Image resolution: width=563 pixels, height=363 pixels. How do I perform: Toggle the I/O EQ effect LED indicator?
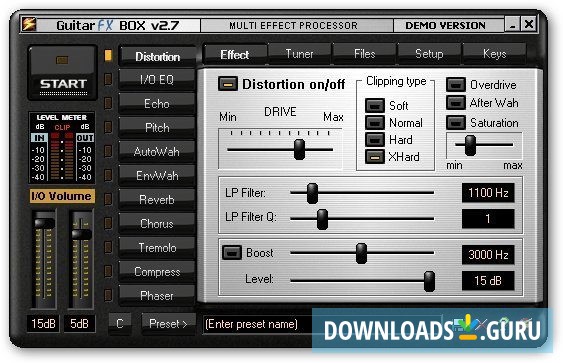(x=108, y=79)
